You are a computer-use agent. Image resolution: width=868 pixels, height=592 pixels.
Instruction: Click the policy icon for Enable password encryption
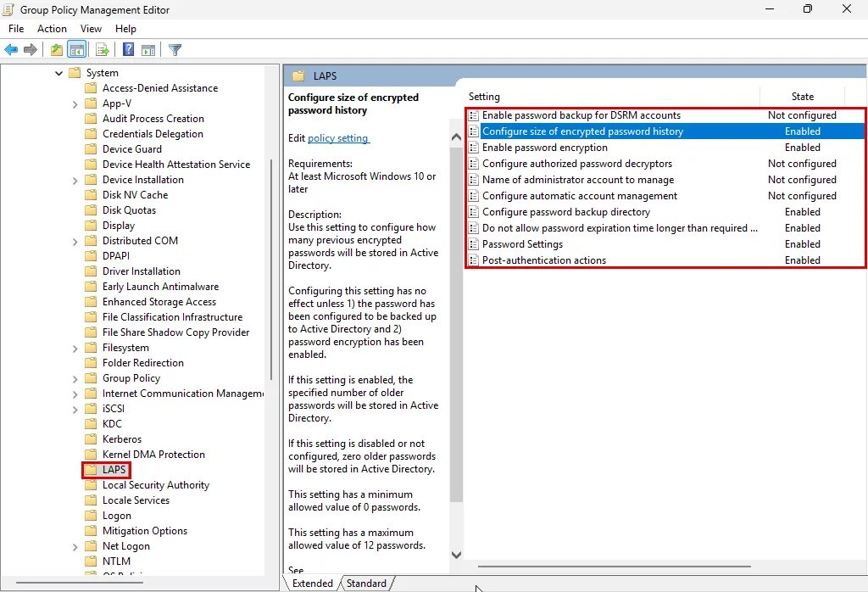click(x=474, y=148)
